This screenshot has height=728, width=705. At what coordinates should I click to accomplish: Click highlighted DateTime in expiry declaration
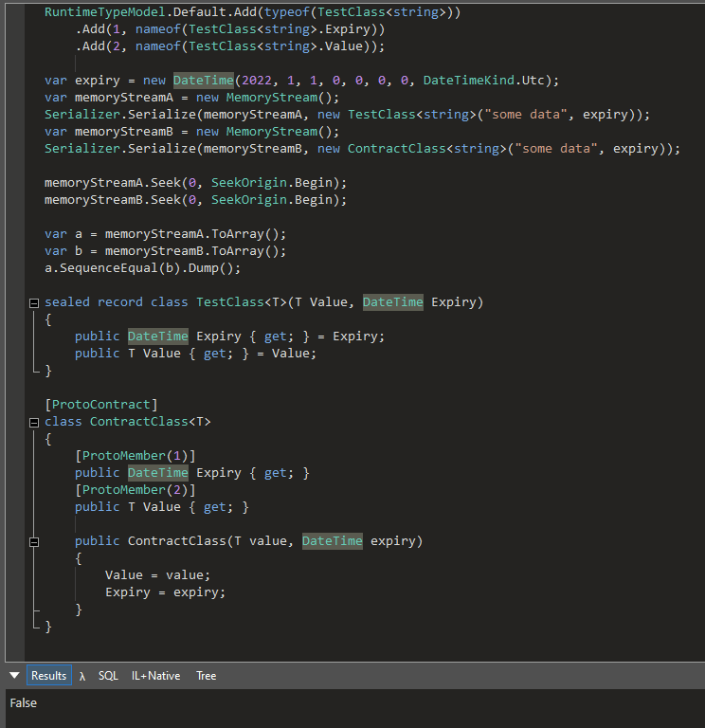click(x=204, y=81)
